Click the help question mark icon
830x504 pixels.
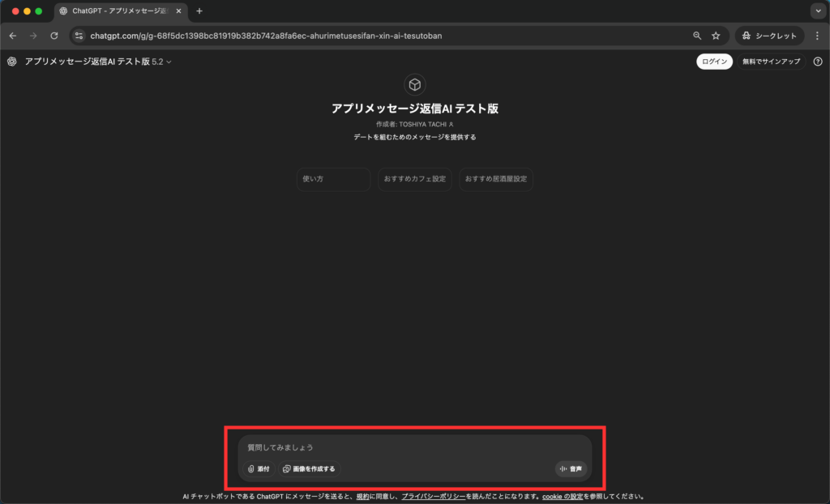coord(818,62)
